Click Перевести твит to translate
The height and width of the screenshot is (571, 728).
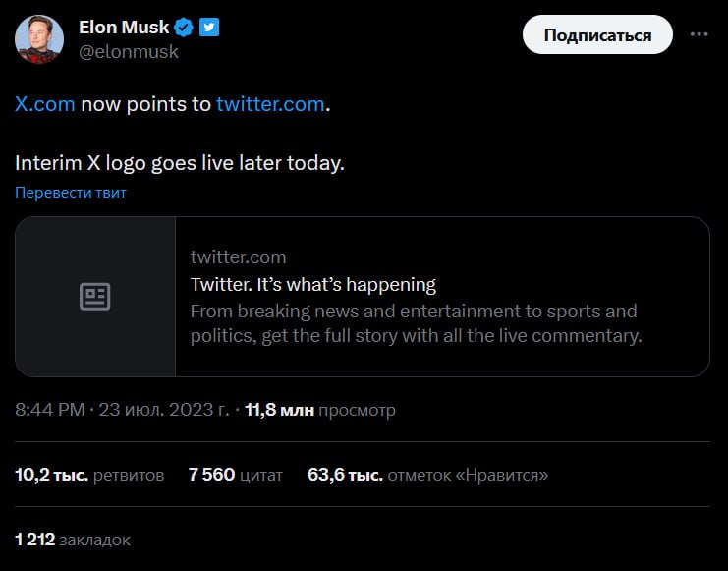click(x=71, y=193)
